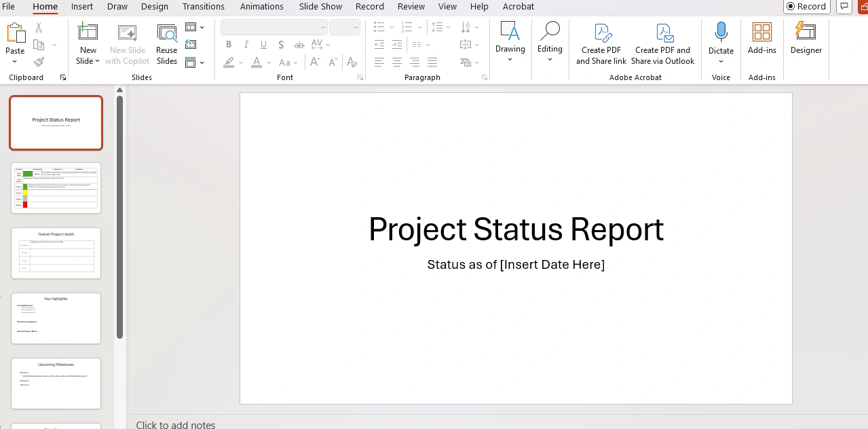Screen dimensions: 868x429
Task: Click the Record button in title bar
Action: point(806,6)
